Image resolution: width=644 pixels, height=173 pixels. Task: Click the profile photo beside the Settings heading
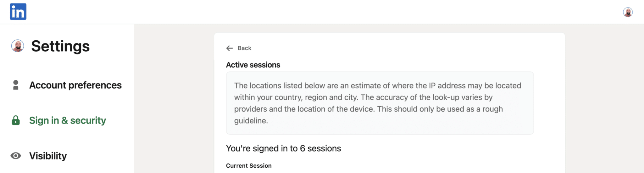(x=18, y=46)
